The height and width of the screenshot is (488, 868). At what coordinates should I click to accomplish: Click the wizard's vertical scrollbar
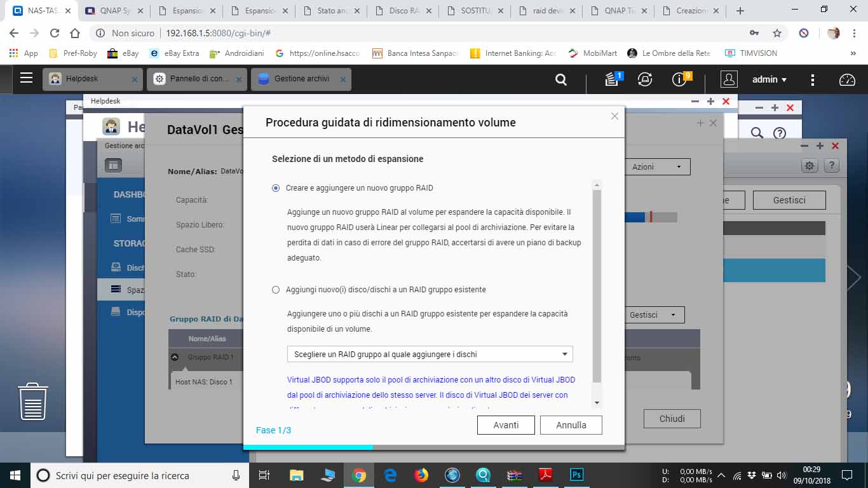pos(596,286)
